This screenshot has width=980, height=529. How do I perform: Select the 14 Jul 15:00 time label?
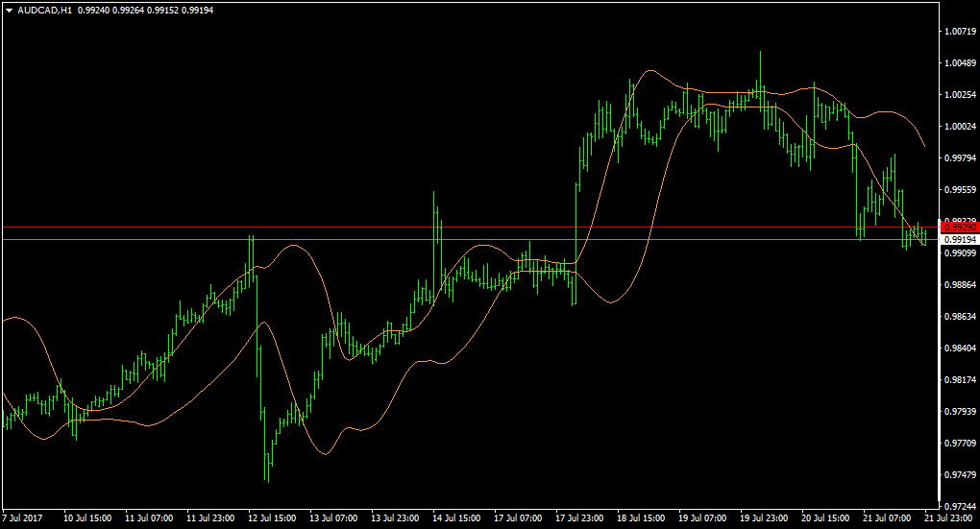[x=457, y=518]
